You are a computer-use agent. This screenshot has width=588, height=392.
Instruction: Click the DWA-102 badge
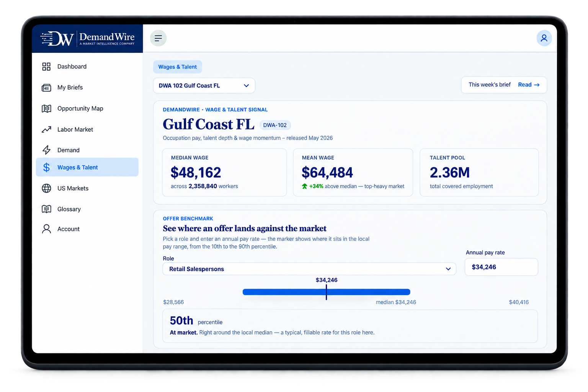tap(275, 125)
